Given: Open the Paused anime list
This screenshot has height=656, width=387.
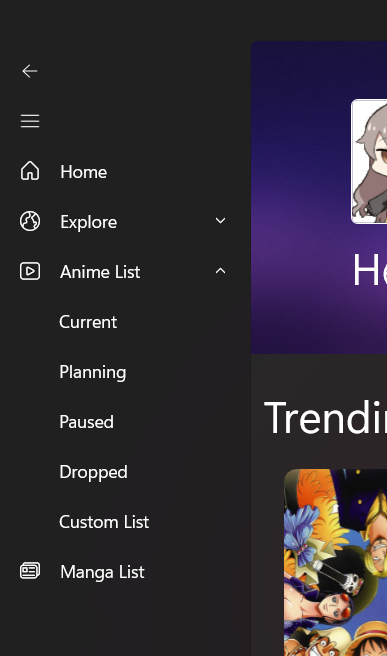Looking at the screenshot, I should point(87,422).
